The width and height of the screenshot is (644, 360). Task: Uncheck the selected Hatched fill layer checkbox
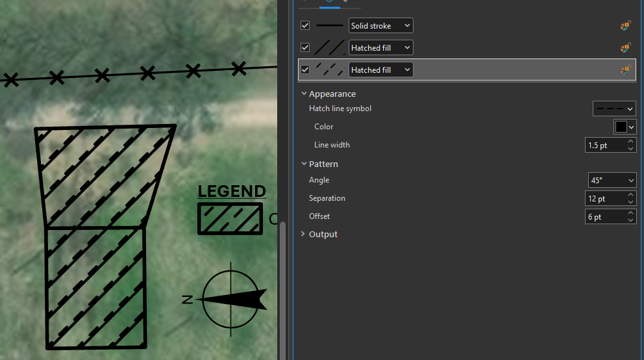305,70
